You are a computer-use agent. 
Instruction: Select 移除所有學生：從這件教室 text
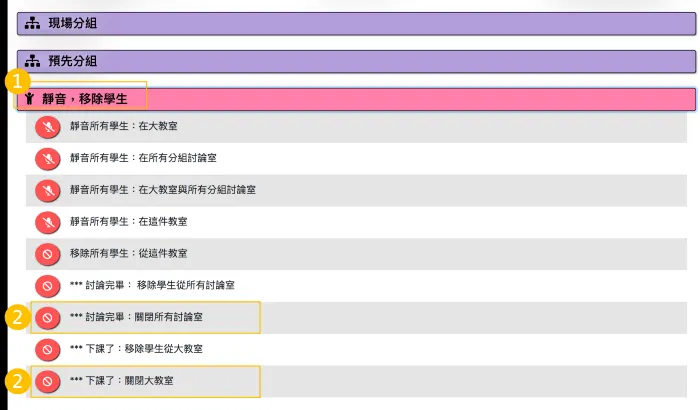[128, 254]
